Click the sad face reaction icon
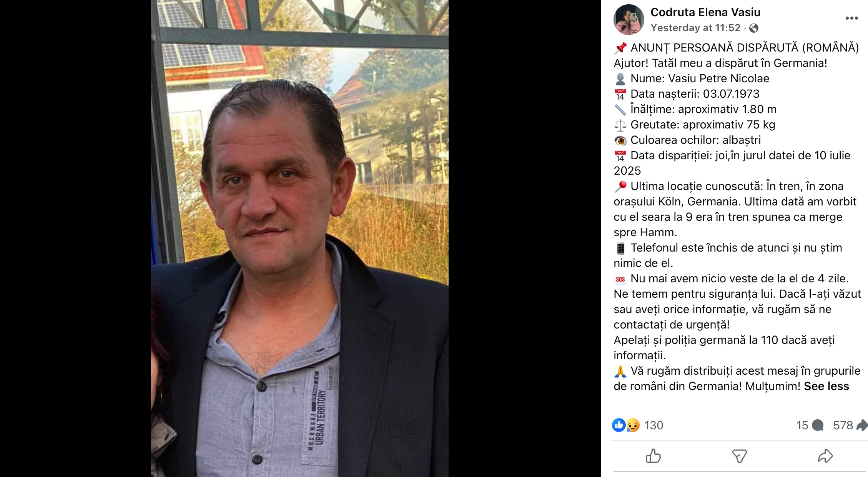Screen dimensions: 868x477 (633, 425)
